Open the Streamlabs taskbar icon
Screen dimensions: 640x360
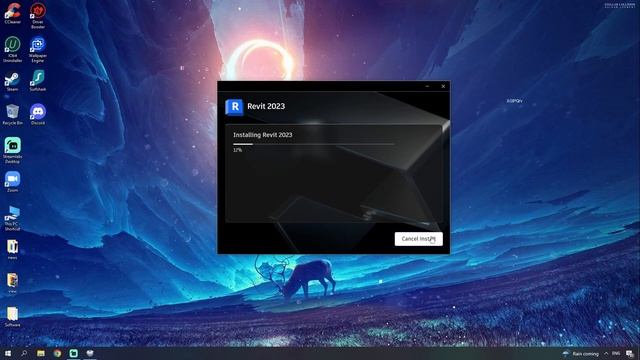73,353
